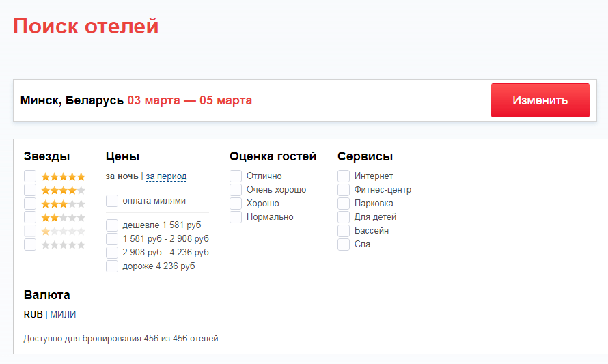Tick дороже 4 236 руб filter
The width and height of the screenshot is (608, 364).
pyautogui.click(x=112, y=266)
